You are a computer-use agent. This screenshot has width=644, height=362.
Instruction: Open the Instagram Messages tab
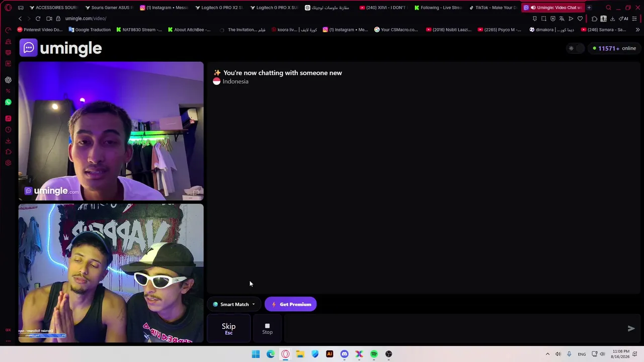pos(164,8)
